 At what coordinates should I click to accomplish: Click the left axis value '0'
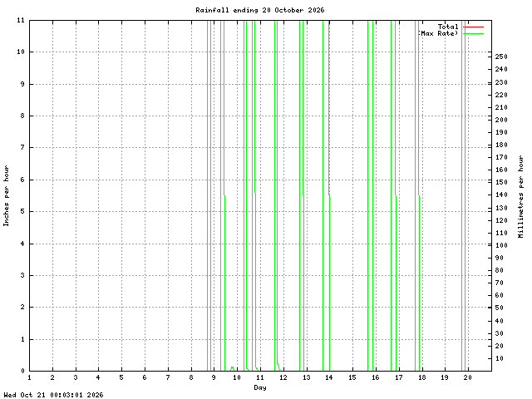point(22,371)
